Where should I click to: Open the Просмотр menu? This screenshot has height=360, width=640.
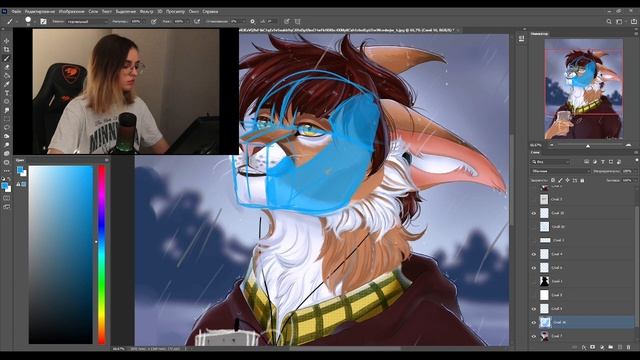tap(175, 11)
